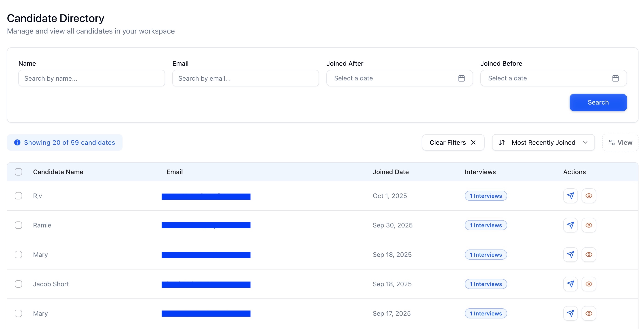This screenshot has height=329, width=644.
Task: Click the eye view icon for Ramie
Action: (x=588, y=225)
